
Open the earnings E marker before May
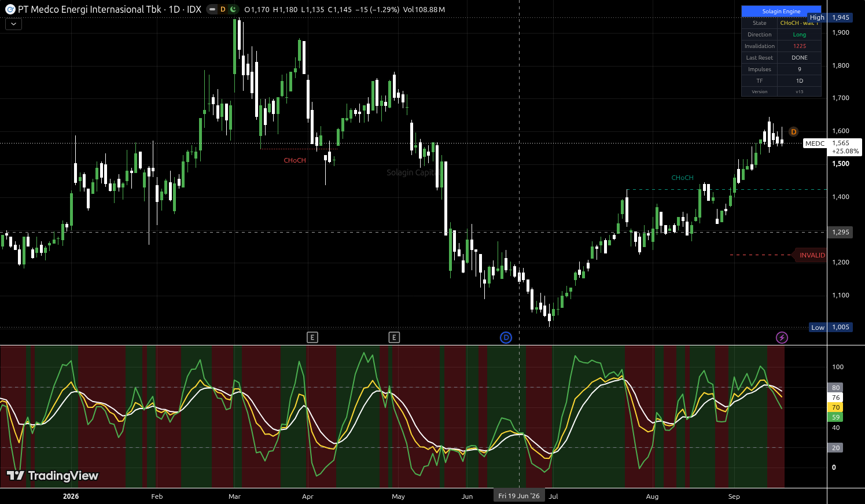[x=394, y=337]
